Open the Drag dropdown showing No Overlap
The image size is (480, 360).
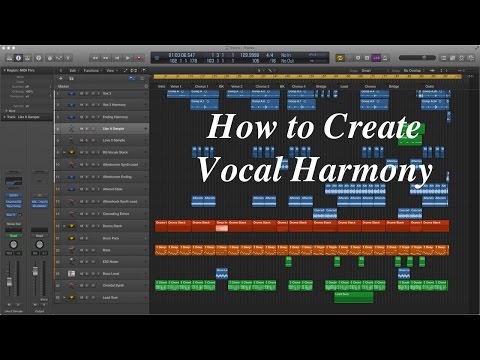click(413, 71)
